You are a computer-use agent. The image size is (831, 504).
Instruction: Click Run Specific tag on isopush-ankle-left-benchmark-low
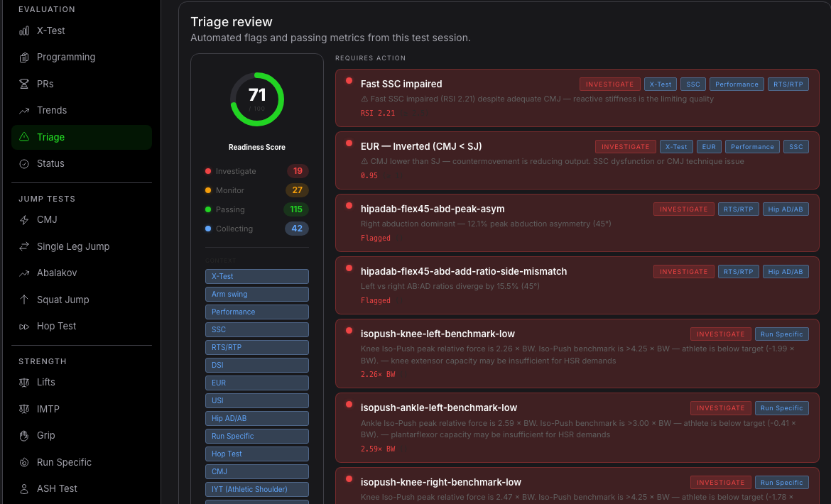[x=782, y=408]
